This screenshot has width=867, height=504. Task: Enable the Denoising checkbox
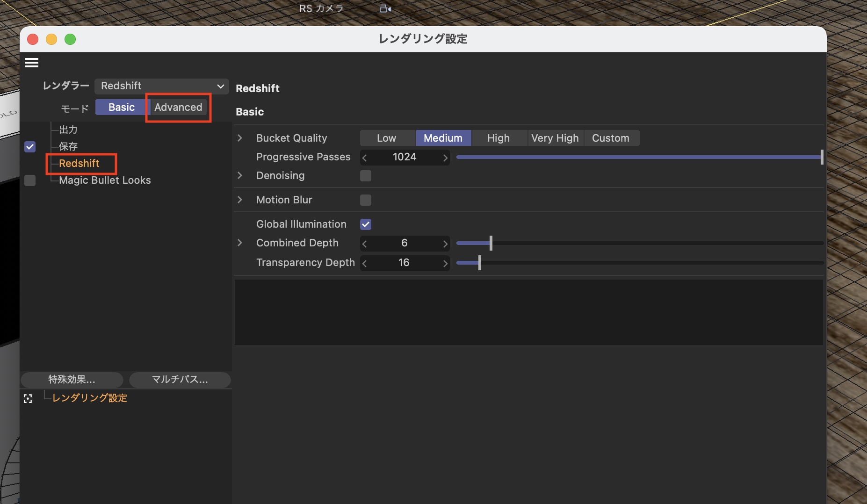click(366, 176)
